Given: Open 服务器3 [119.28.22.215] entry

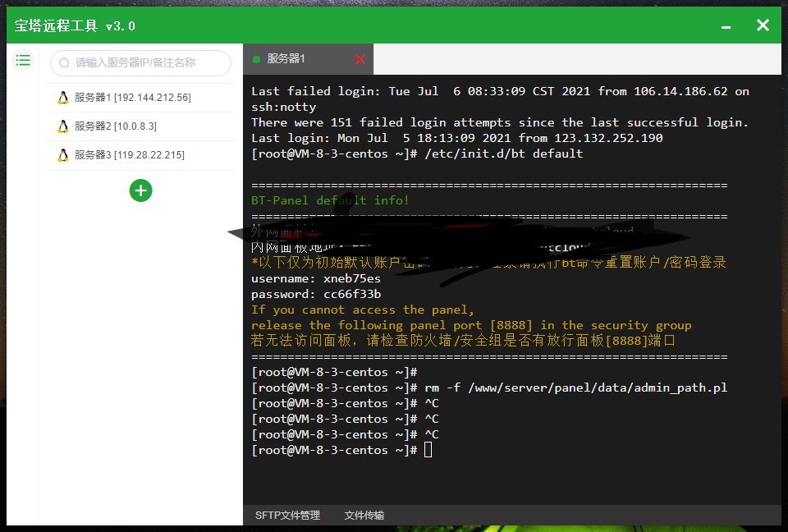Looking at the screenshot, I should [x=140, y=155].
